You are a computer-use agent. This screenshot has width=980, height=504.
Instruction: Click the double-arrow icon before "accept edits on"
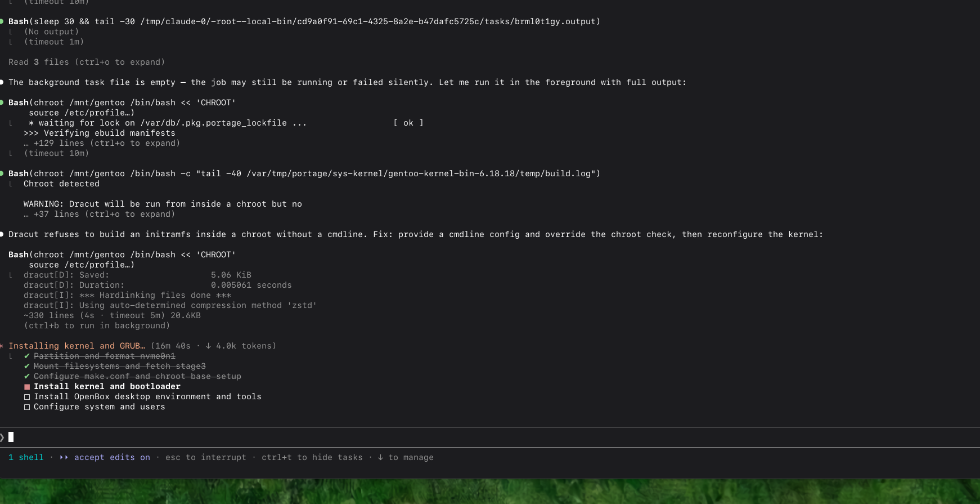(64, 457)
